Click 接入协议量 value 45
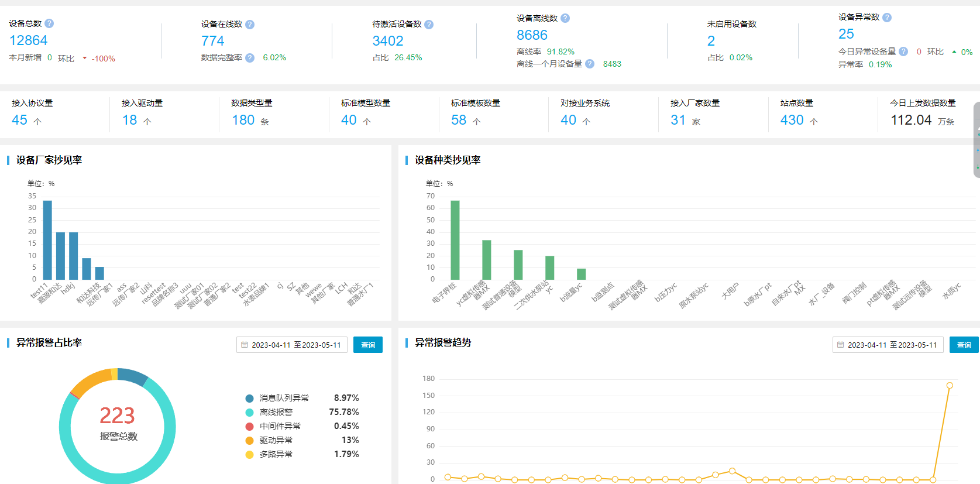The image size is (980, 484). pyautogui.click(x=19, y=120)
